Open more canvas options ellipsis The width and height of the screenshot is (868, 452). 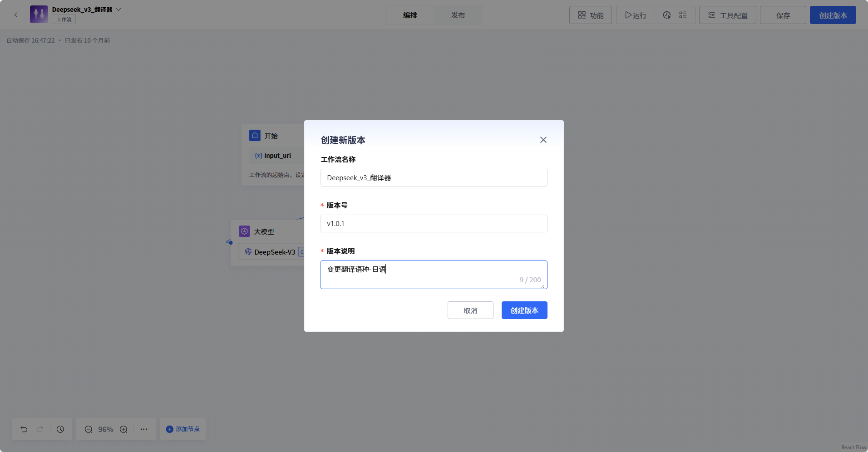pos(144,429)
